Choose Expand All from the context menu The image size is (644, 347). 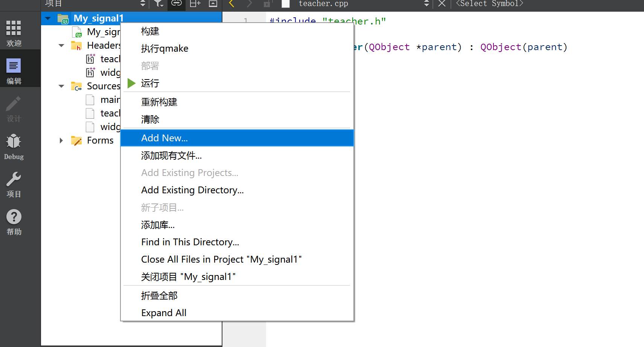237,313
